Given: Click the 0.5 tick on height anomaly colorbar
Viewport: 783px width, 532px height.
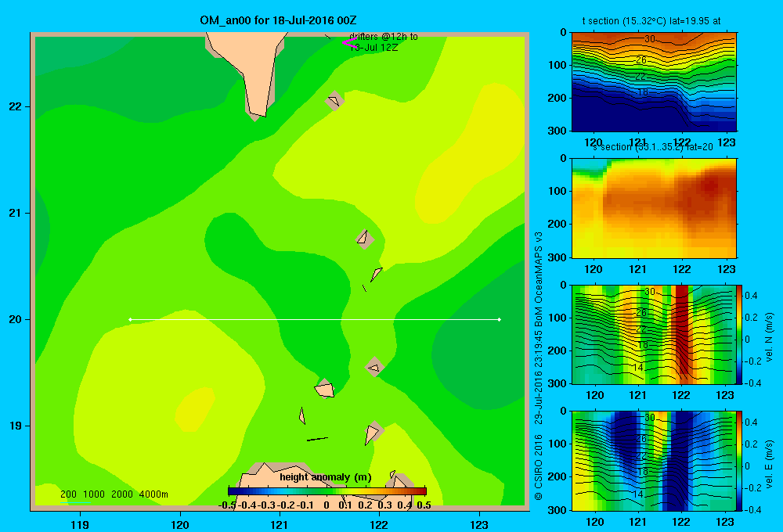Looking at the screenshot, I should tap(424, 505).
